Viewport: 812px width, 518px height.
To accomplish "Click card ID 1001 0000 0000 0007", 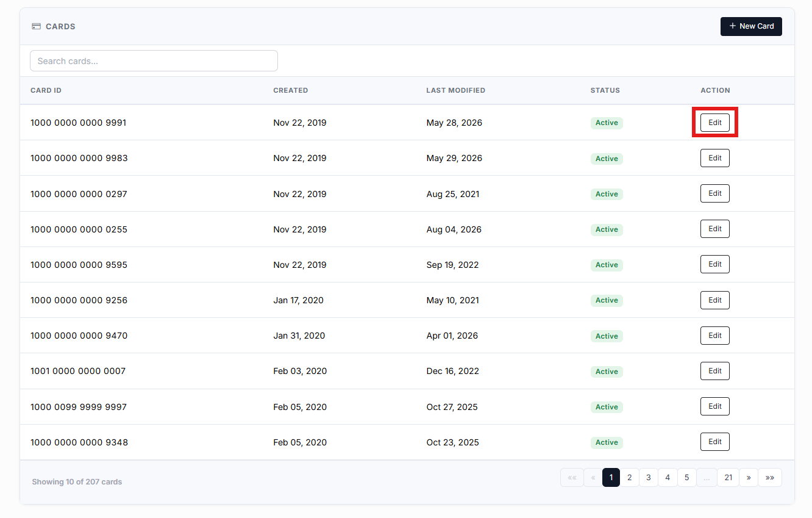I will click(x=78, y=371).
